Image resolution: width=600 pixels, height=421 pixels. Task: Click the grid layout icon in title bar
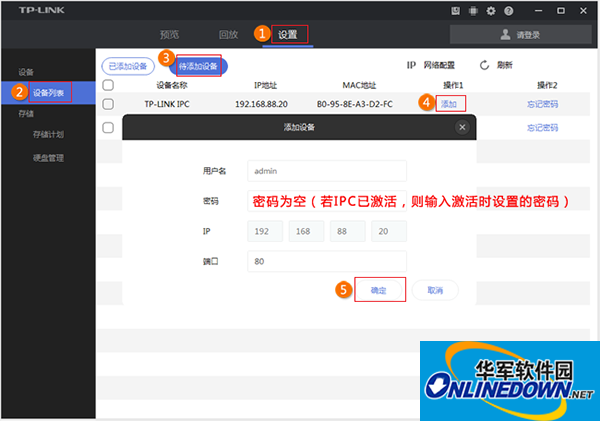click(x=473, y=11)
